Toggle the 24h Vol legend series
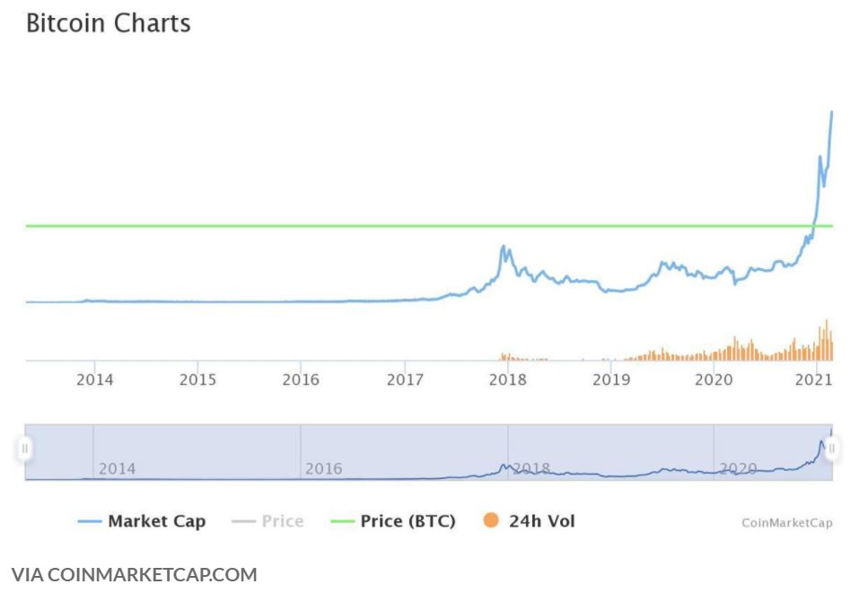The height and width of the screenshot is (593, 868). point(541,521)
